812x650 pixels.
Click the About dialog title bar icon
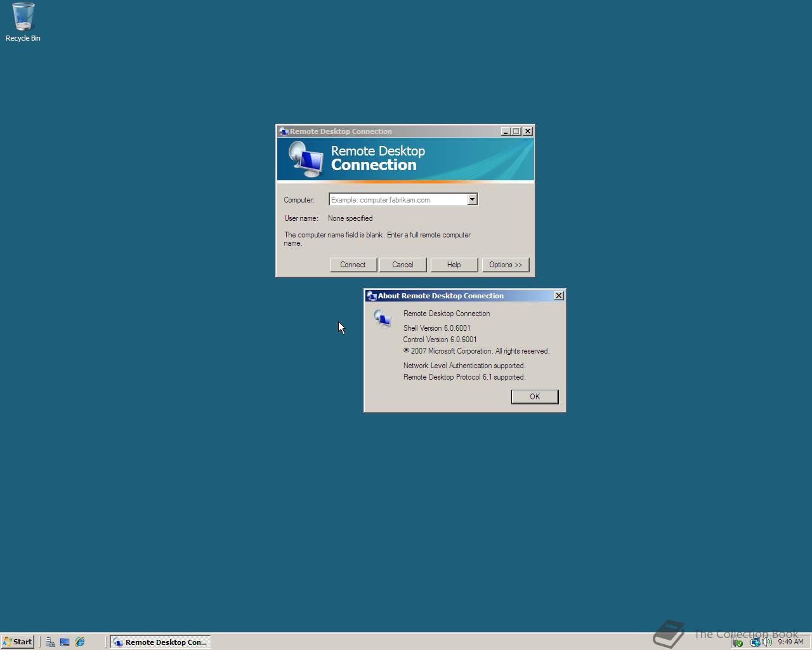[x=372, y=296]
